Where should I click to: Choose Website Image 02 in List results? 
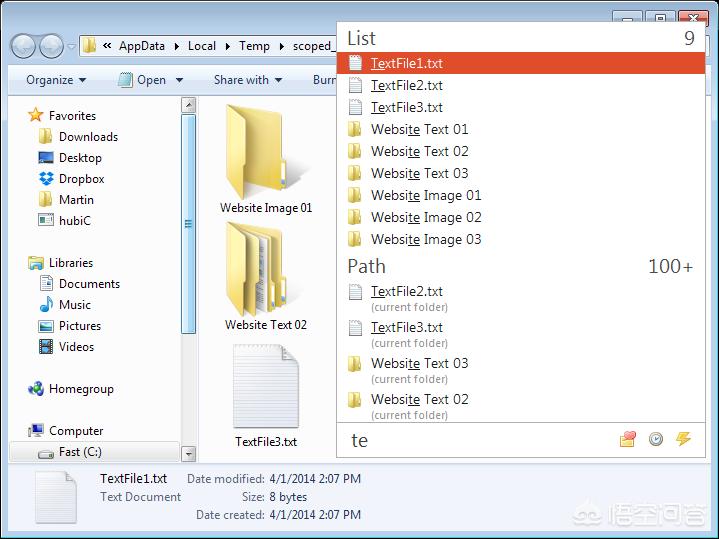(x=521, y=217)
